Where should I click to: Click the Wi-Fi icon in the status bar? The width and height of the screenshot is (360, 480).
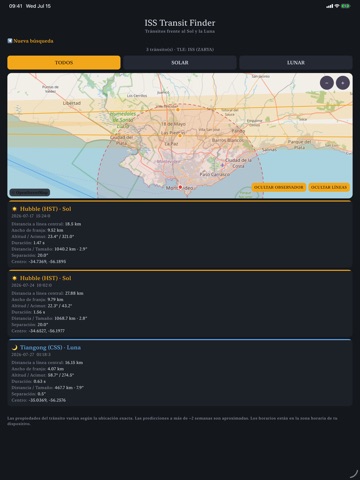337,6
